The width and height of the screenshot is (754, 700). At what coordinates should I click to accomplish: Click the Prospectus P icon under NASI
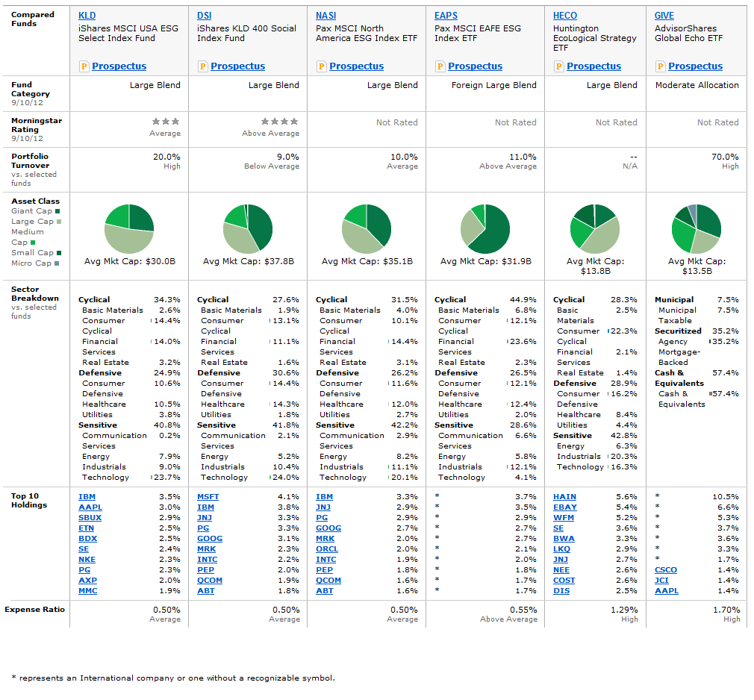tap(322, 66)
